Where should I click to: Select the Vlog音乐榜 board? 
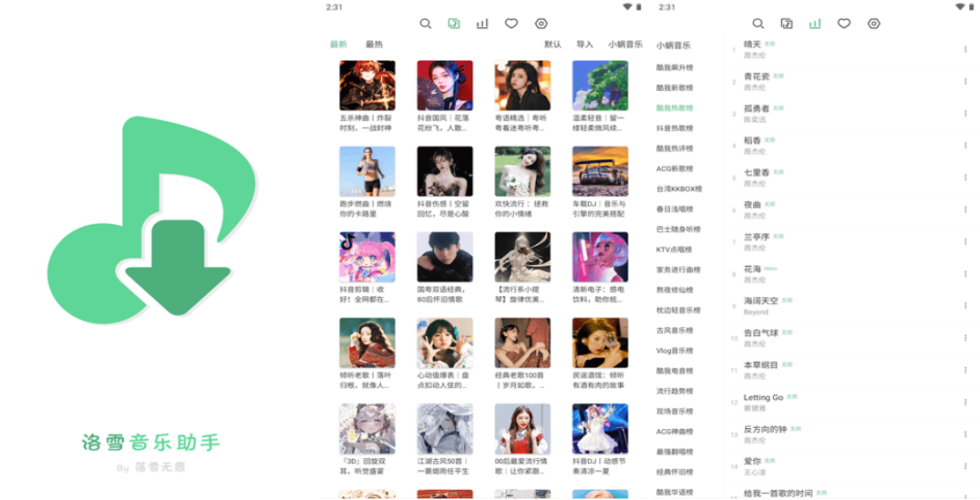[x=675, y=351]
